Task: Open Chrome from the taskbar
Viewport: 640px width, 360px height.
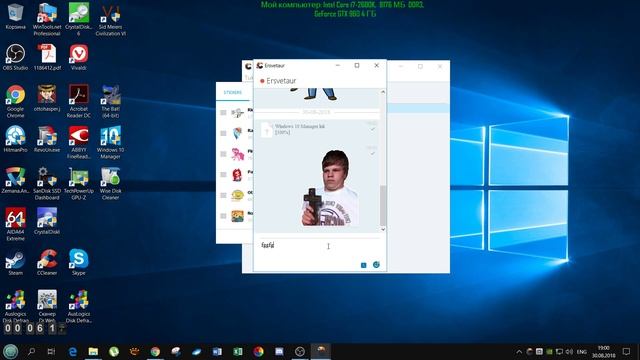Action: click(155, 351)
